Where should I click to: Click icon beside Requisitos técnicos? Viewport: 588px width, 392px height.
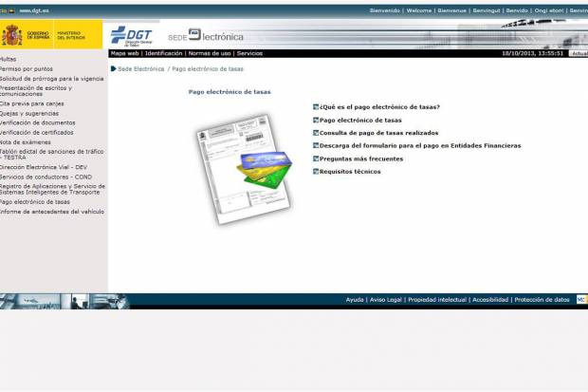point(316,172)
